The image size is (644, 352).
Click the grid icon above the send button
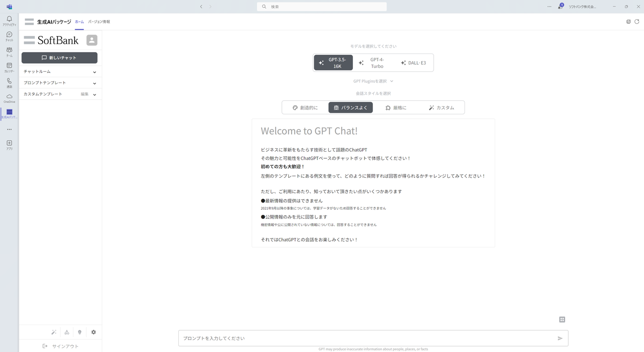coord(562,319)
